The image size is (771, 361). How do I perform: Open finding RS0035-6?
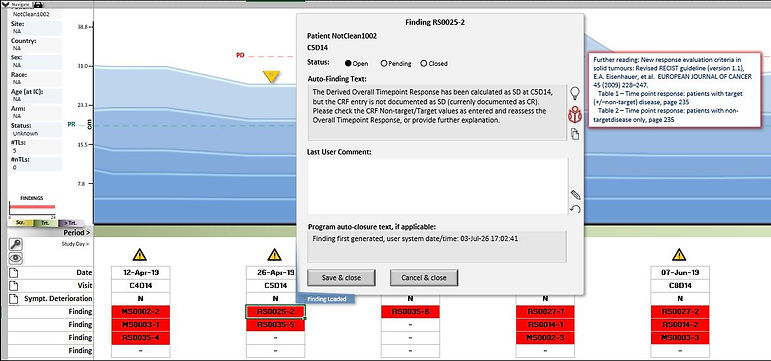pyautogui.click(x=410, y=311)
